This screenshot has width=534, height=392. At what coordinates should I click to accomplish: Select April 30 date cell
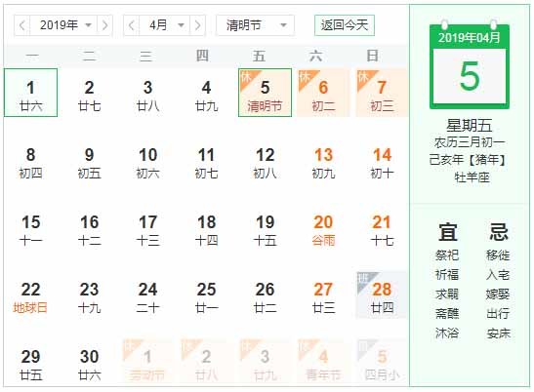pos(89,363)
